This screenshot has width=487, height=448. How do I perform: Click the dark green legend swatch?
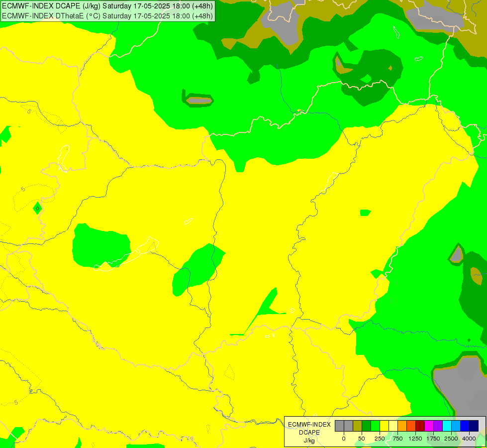366,426
